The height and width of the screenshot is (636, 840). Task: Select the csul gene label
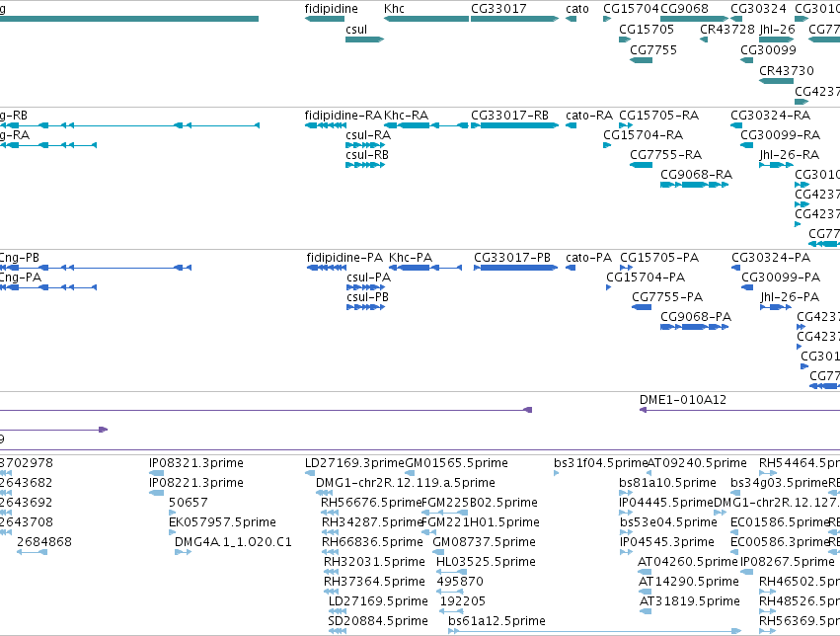coord(356,30)
